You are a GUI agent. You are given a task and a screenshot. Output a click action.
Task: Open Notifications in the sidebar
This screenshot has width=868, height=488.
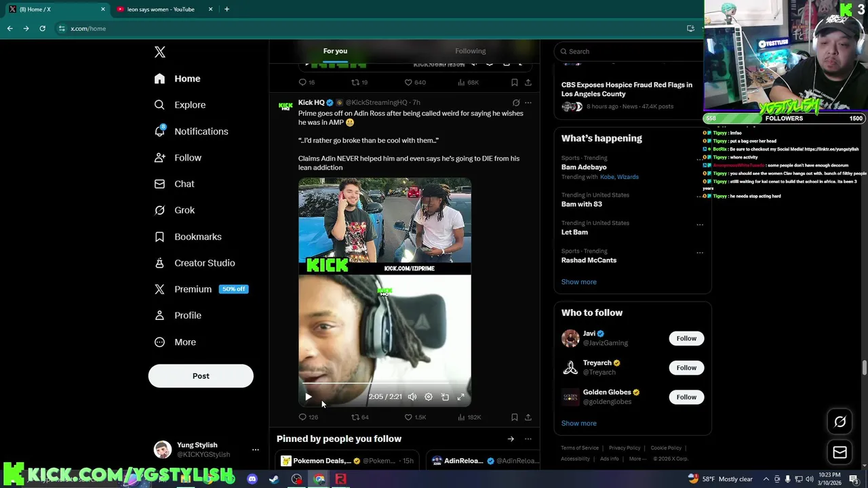click(x=191, y=131)
